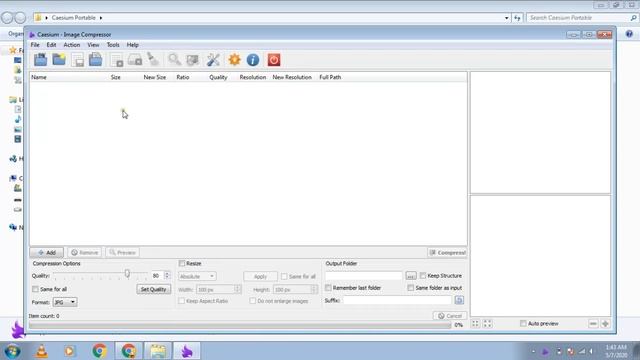Click the Quality value spinner arrows
Image resolution: width=640 pixels, height=360 pixels.
tap(167, 276)
